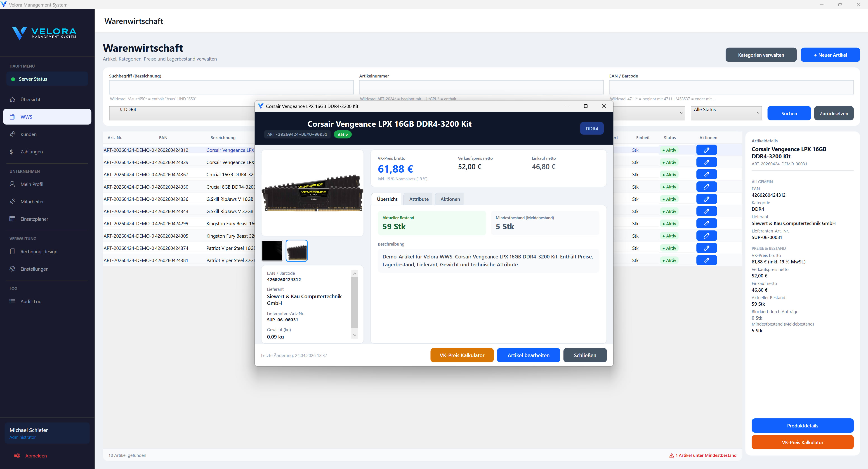Screen dimensions: 868x469
Task: Click the gear icon next to Einstellungen
Action: (x=12, y=269)
